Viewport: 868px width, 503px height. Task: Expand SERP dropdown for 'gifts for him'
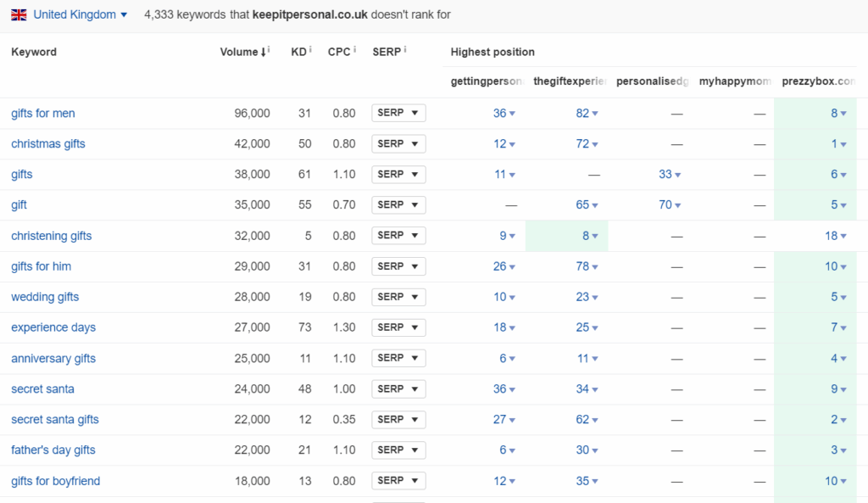(398, 266)
